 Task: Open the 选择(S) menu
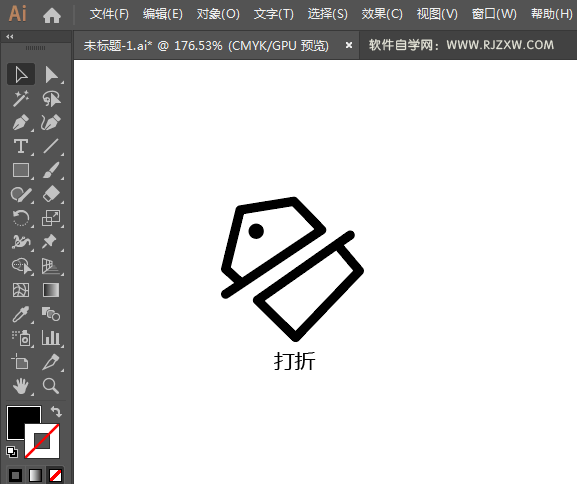(328, 14)
